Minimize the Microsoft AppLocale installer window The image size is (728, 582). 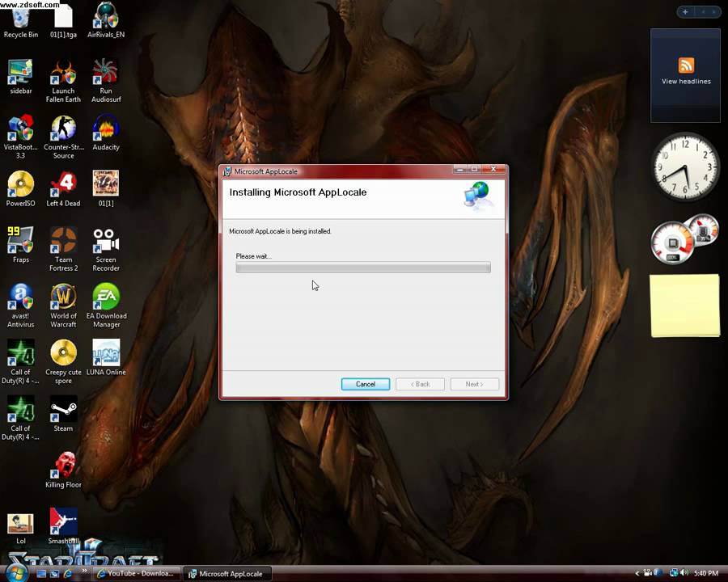[x=459, y=170]
